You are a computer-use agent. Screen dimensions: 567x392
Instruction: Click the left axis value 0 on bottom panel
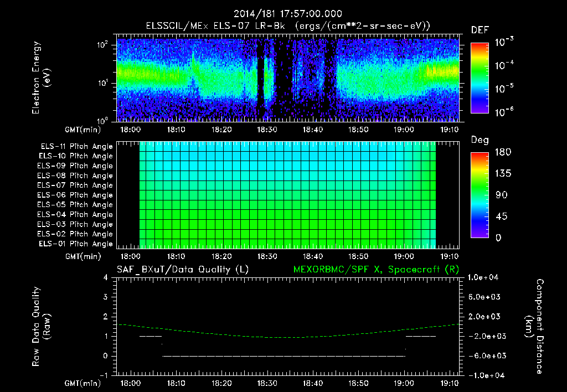(105, 356)
